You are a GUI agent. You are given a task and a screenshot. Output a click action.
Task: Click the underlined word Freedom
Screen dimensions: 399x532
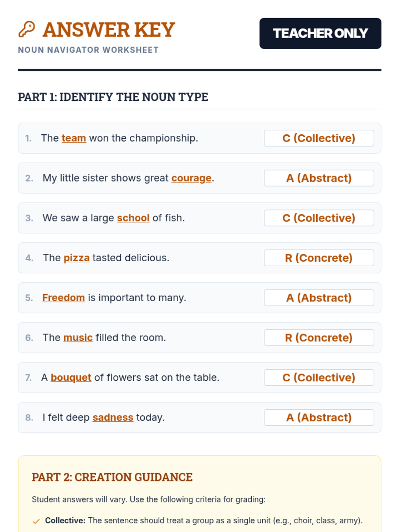[64, 298]
